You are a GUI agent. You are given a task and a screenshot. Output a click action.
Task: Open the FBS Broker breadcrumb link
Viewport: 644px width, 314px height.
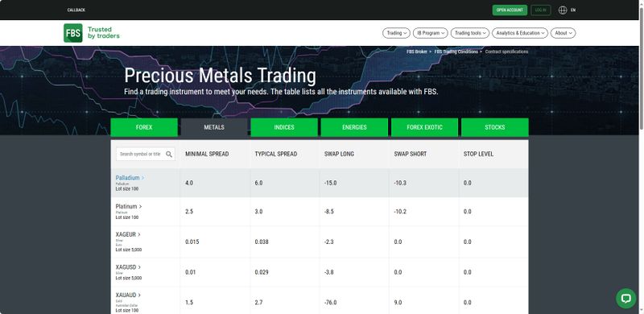417,52
